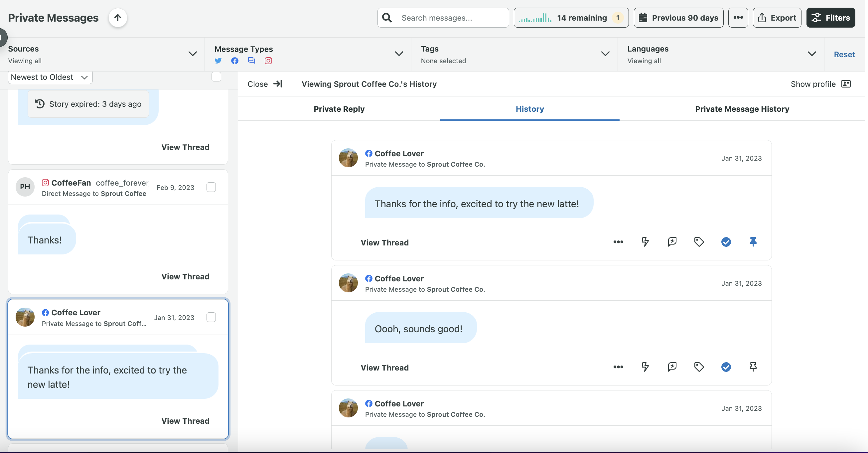Click the scroll-to-top arrow button
The width and height of the screenshot is (868, 453).
click(x=118, y=18)
